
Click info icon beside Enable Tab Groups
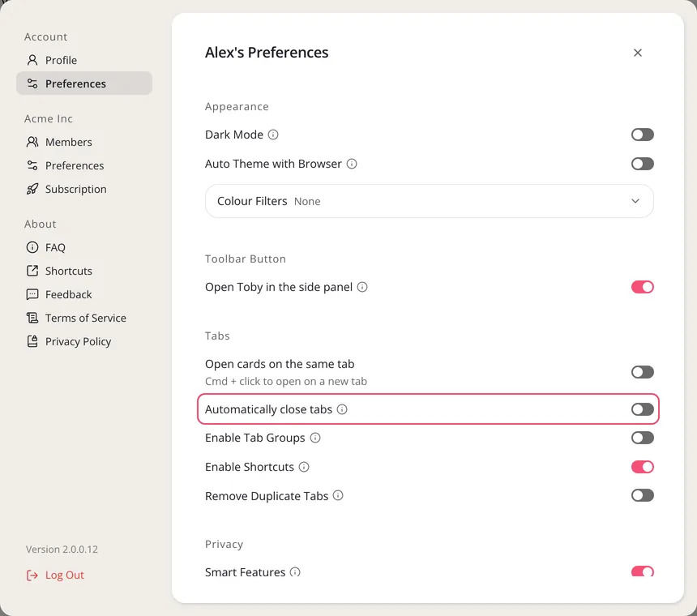click(315, 438)
